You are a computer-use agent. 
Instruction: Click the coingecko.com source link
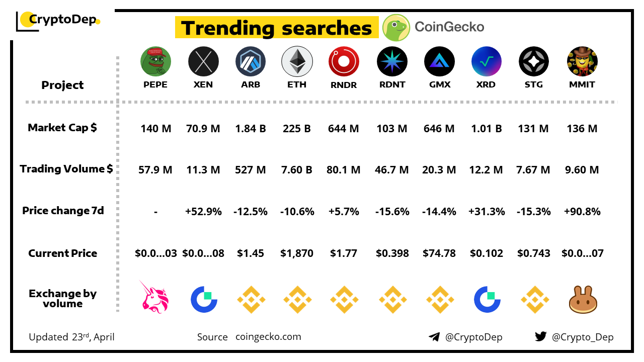coord(268,336)
